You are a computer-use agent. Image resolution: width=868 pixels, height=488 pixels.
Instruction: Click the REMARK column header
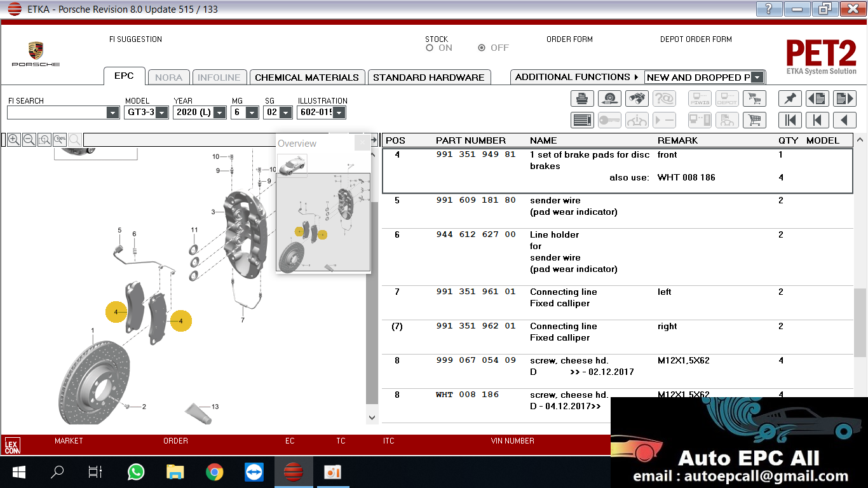click(x=677, y=140)
